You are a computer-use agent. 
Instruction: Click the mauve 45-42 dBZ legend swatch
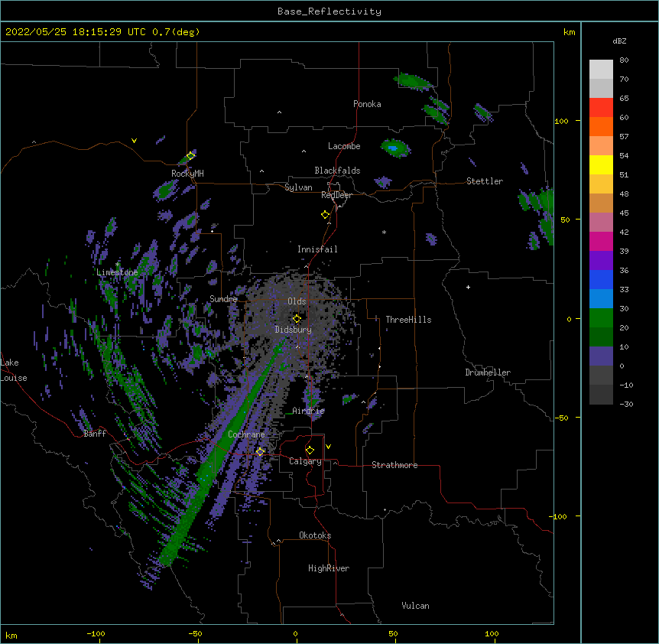click(x=601, y=222)
